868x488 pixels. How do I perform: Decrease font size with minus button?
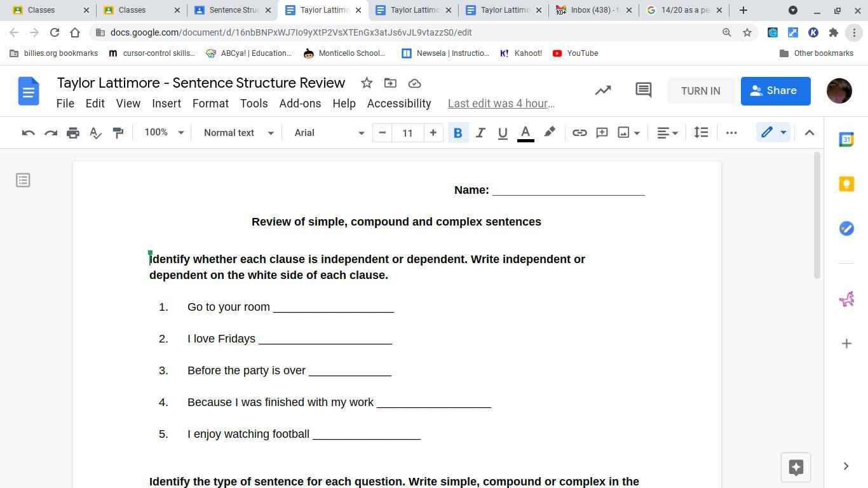(382, 133)
